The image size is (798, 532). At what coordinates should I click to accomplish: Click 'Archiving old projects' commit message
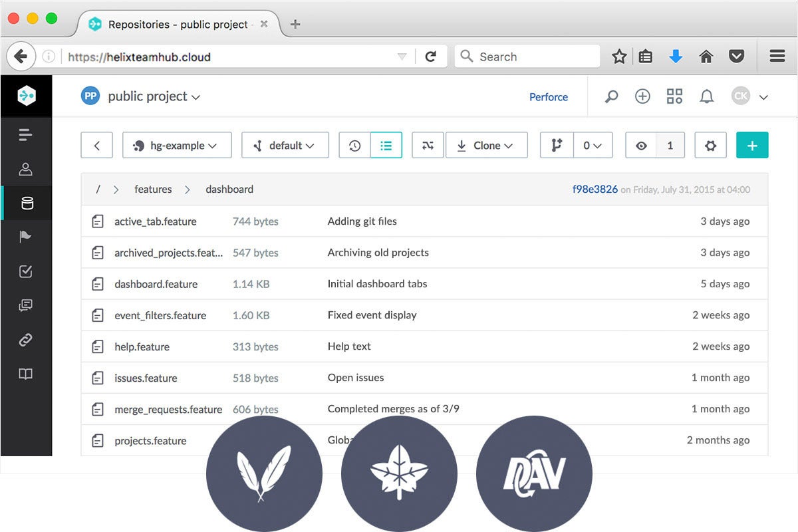tap(378, 253)
